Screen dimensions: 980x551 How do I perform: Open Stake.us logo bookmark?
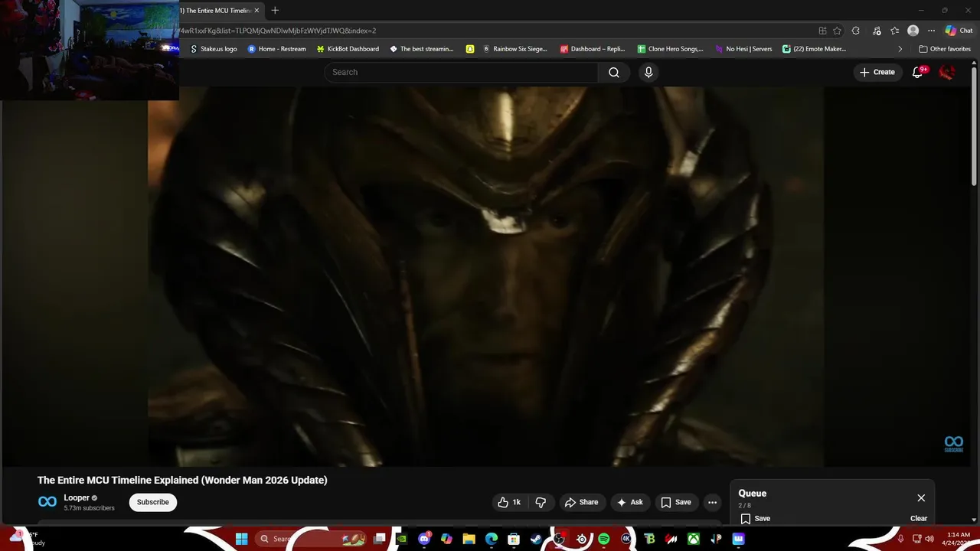pyautogui.click(x=213, y=49)
